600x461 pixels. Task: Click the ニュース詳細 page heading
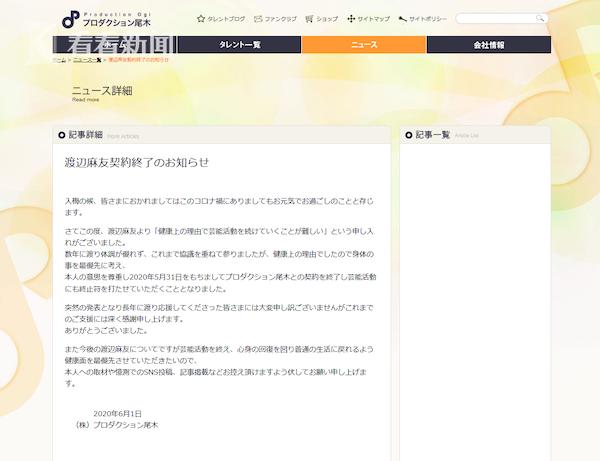102,91
